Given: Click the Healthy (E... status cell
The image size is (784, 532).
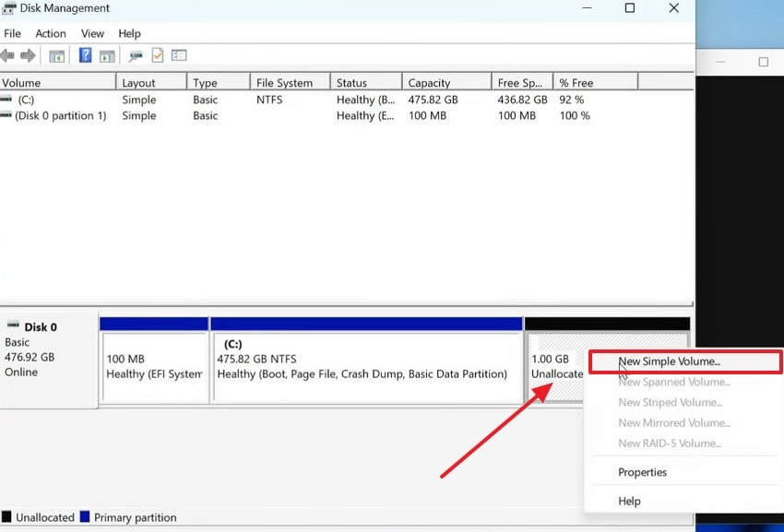Looking at the screenshot, I should click(x=365, y=115).
